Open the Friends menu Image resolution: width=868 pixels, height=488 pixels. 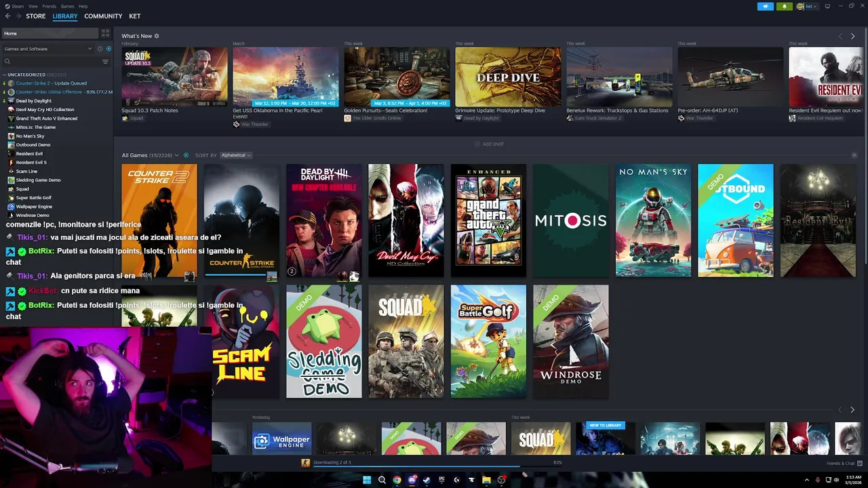tap(50, 6)
